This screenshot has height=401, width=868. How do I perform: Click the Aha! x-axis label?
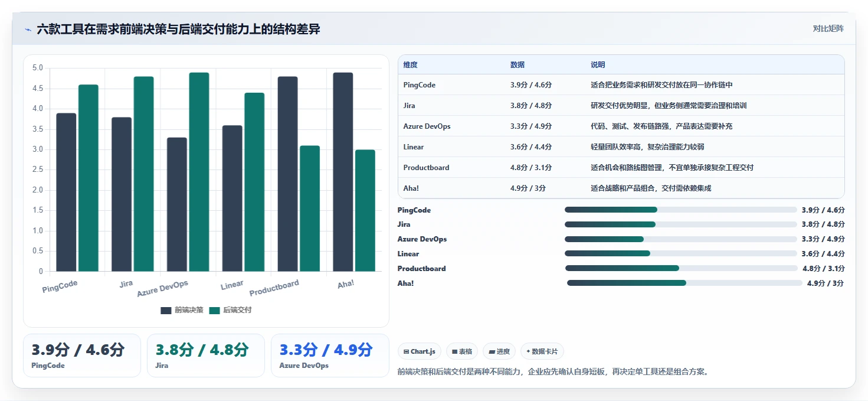[x=346, y=284]
